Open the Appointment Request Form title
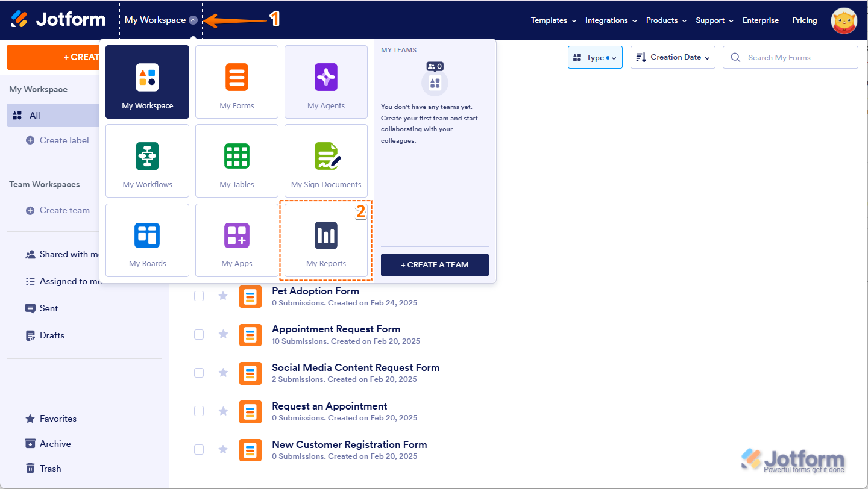The width and height of the screenshot is (868, 489). pyautogui.click(x=336, y=329)
